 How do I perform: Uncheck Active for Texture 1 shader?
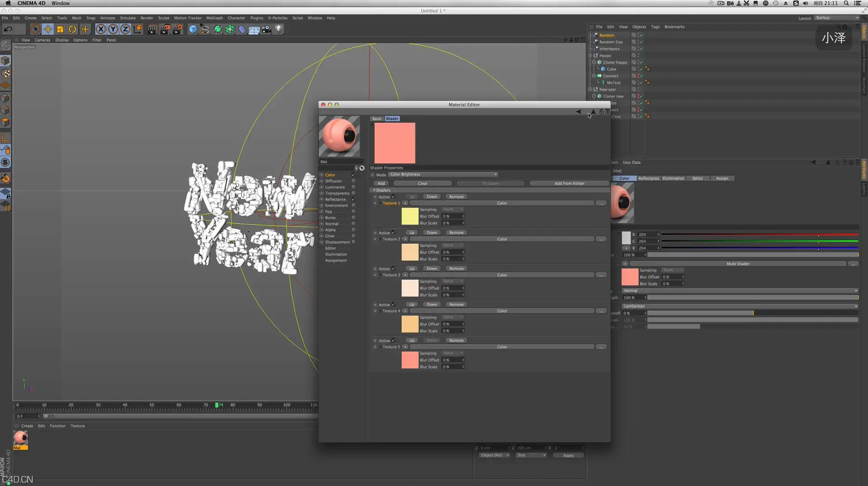[x=394, y=197]
